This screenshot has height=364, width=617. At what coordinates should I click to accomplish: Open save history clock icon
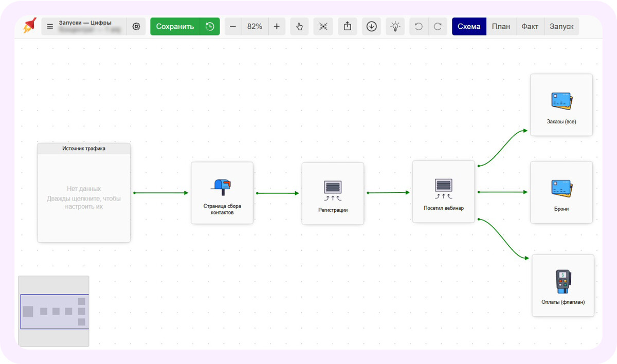[210, 27]
